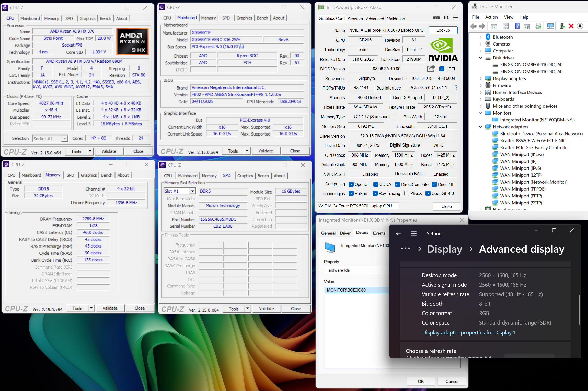Viewport: 588px width, 391px height.
Task: Click the Settings window vertical scrollbar
Action: (579, 310)
